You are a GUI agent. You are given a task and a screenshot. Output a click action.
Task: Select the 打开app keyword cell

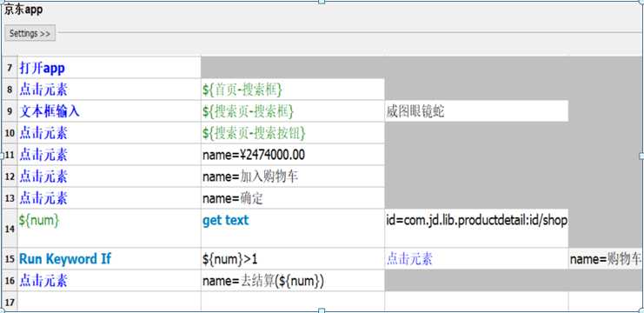110,67
